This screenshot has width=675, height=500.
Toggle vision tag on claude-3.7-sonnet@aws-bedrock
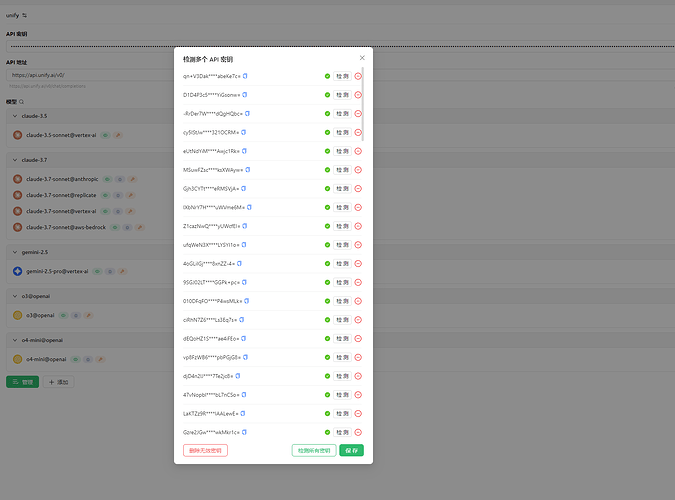pos(115,227)
